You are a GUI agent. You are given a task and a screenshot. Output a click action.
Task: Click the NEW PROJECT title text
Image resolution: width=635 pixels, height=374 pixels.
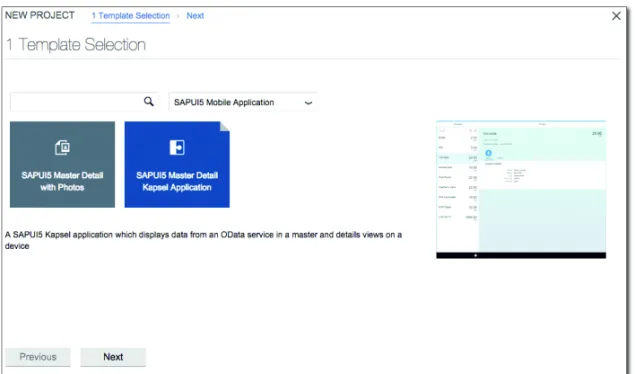[40, 15]
